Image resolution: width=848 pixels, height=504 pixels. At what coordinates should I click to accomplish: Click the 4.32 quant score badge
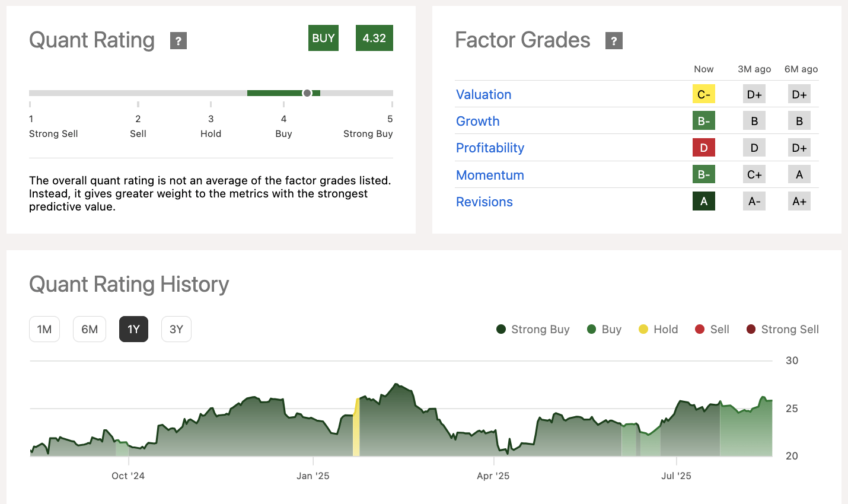[374, 39]
